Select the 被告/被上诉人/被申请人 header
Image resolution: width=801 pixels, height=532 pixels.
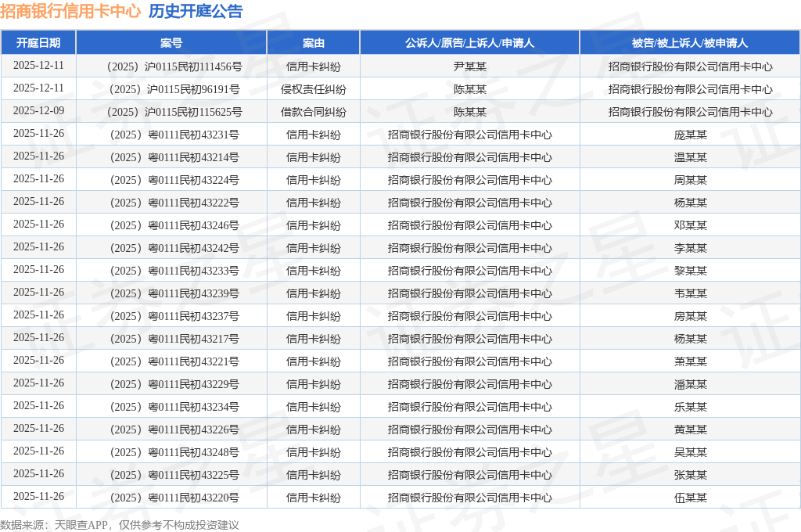click(x=690, y=43)
